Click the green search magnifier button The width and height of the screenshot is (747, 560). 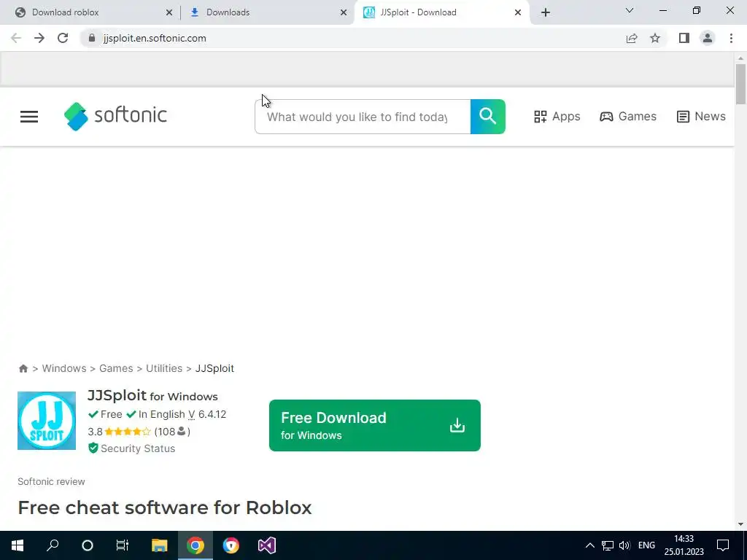tap(487, 117)
